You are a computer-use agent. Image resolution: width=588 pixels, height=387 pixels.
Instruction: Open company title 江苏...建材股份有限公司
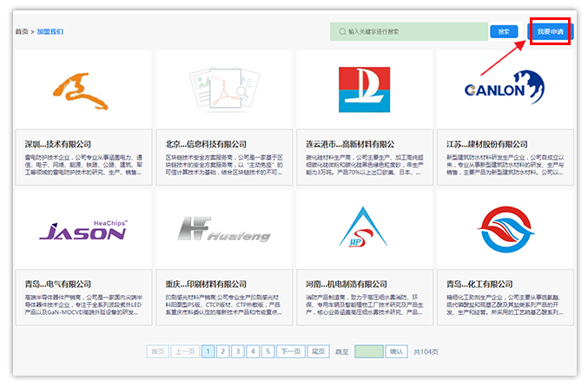(487, 144)
